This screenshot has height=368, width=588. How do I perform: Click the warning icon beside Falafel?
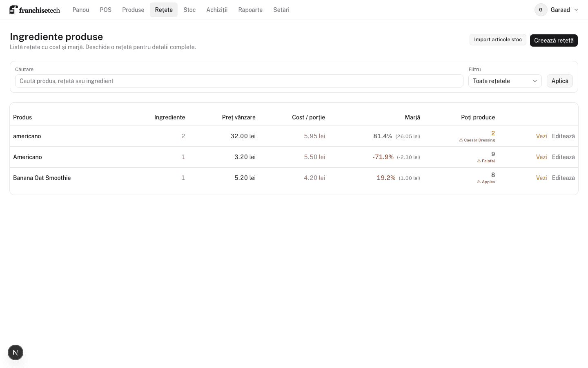[479, 161]
